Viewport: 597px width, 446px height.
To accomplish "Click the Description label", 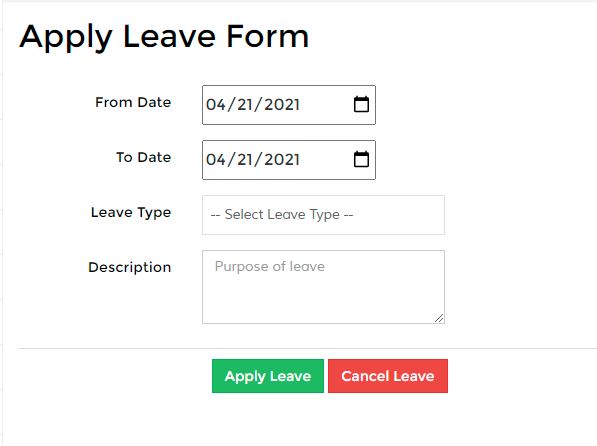I will coord(129,267).
